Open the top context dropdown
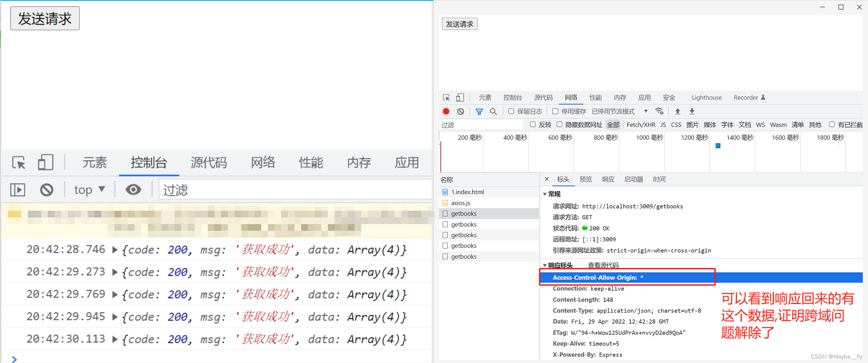868x363 pixels. 90,190
